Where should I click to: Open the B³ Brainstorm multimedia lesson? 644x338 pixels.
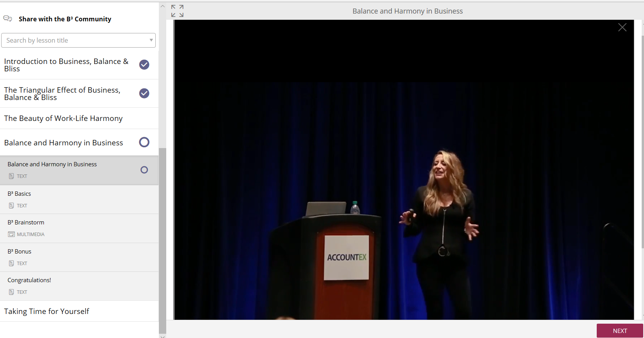tap(79, 228)
